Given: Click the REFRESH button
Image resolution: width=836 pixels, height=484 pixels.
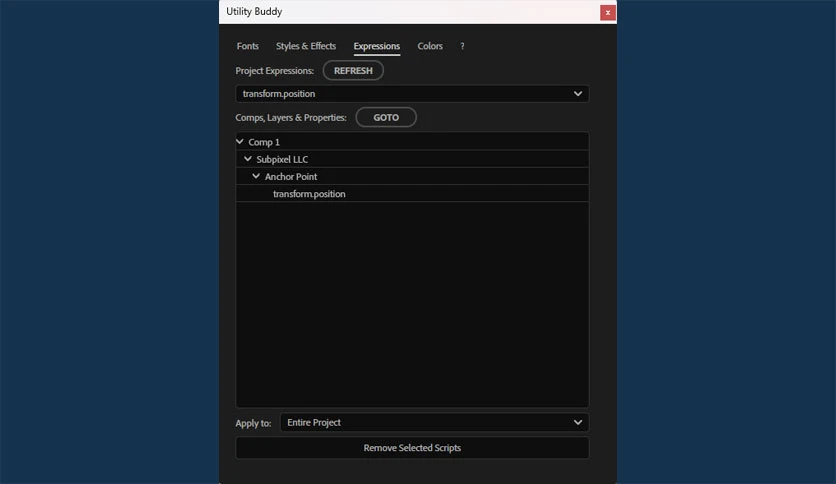Looking at the screenshot, I should click(x=353, y=70).
